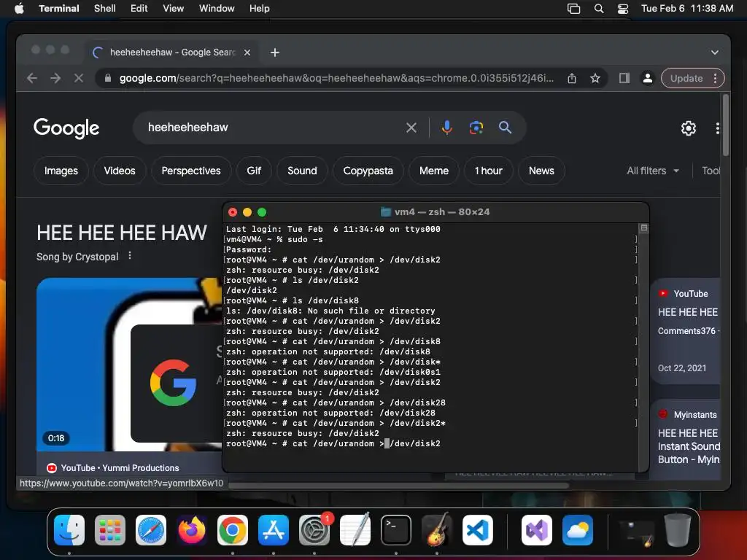Select the News filter chip
This screenshot has width=747, height=560.
point(541,171)
